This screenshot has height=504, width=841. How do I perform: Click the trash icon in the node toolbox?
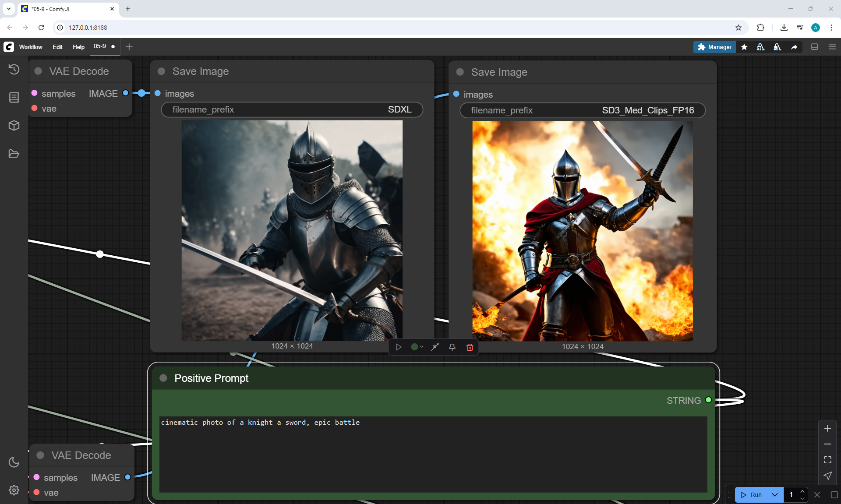click(x=470, y=347)
